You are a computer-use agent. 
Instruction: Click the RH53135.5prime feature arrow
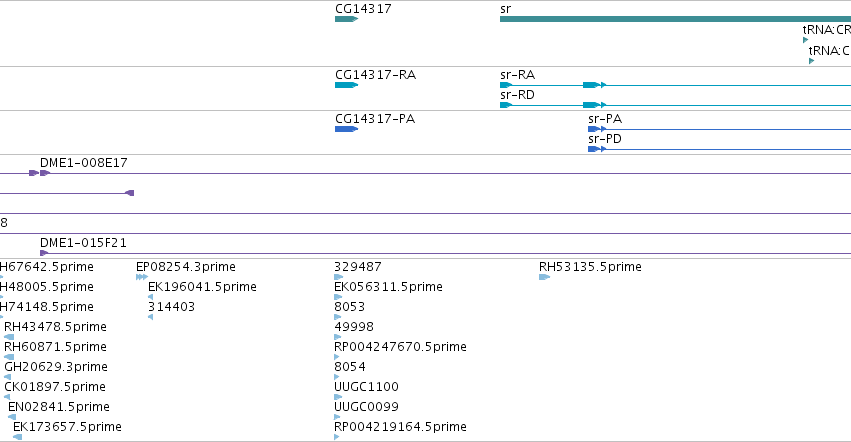[544, 277]
